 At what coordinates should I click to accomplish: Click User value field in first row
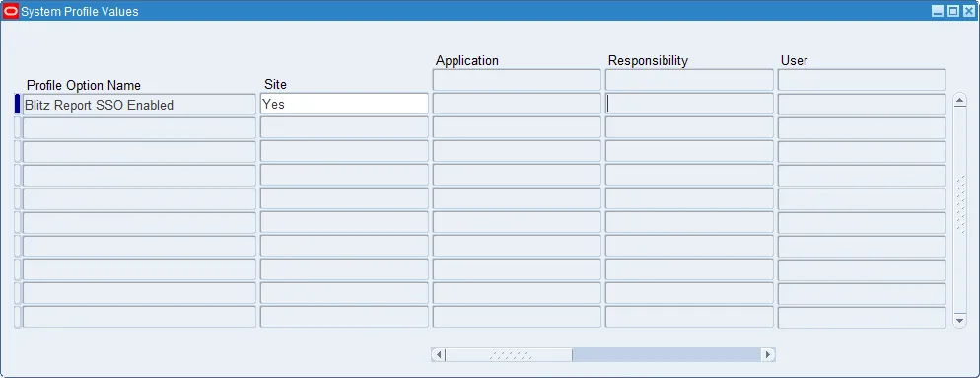(862, 105)
